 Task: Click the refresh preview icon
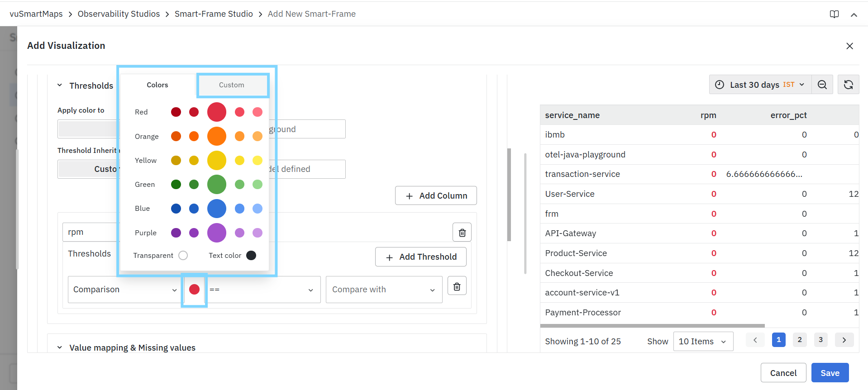click(x=849, y=85)
